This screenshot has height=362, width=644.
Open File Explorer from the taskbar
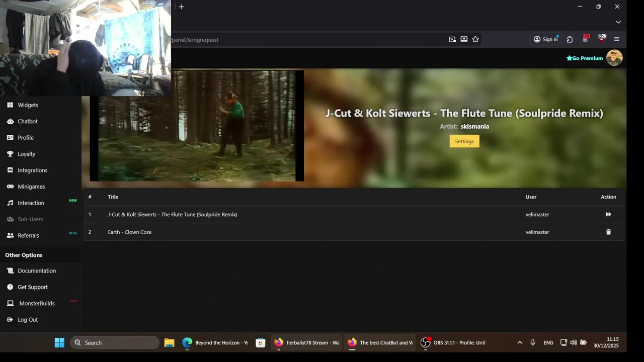(169, 343)
